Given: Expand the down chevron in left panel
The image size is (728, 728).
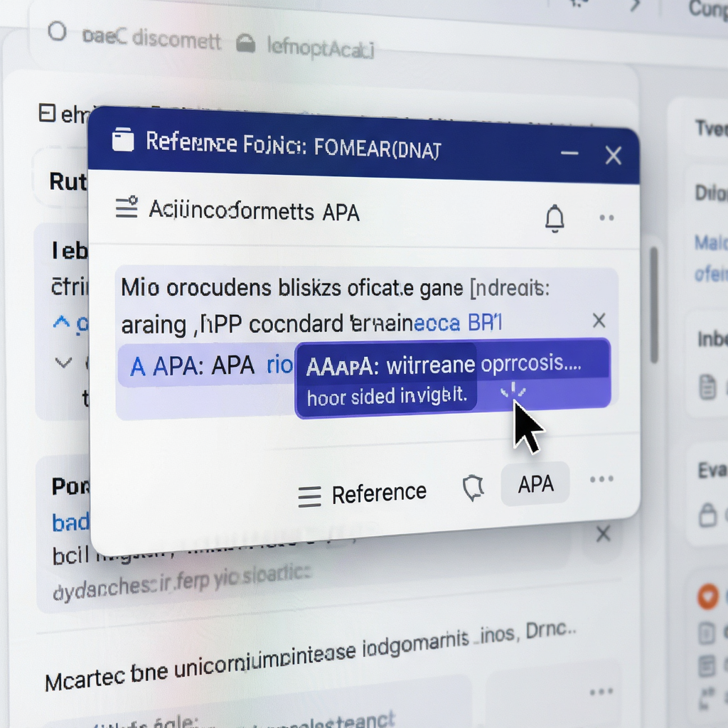Looking at the screenshot, I should [x=63, y=362].
